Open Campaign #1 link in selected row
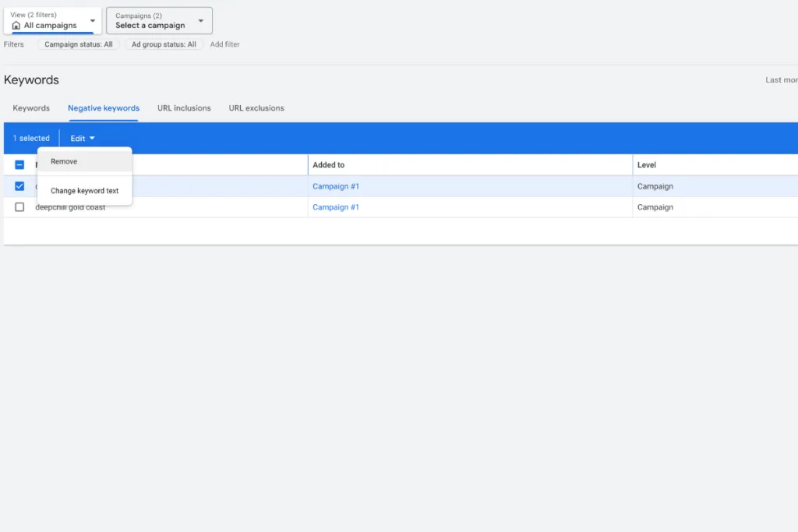Viewport: 798px width, 532px height. [x=336, y=186]
